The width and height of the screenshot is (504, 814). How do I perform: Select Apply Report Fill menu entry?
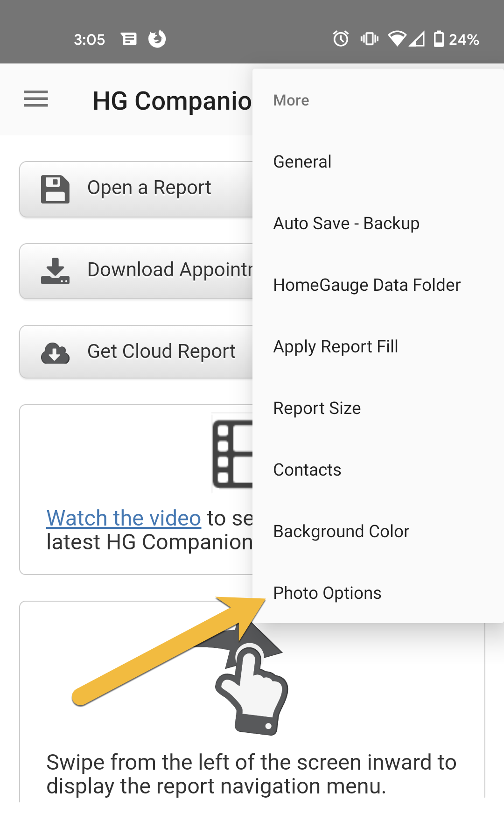[x=336, y=347]
